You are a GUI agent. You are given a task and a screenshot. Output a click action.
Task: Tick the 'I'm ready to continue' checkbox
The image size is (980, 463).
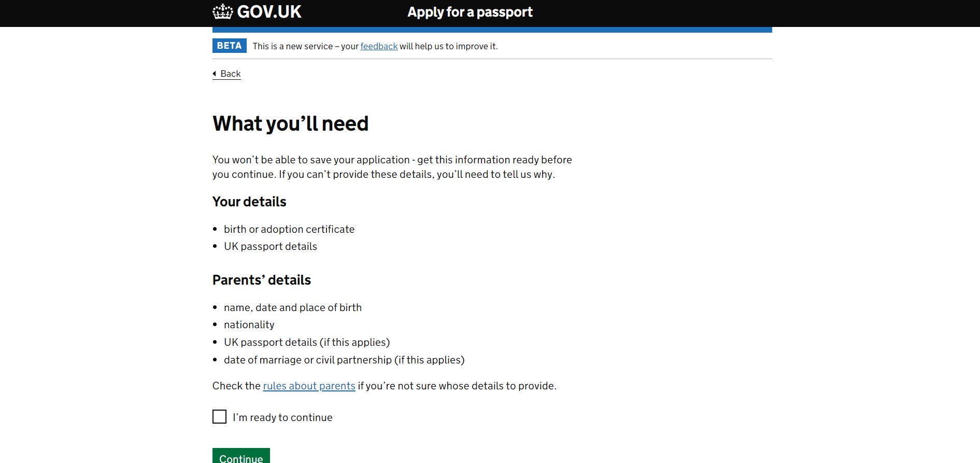click(220, 417)
